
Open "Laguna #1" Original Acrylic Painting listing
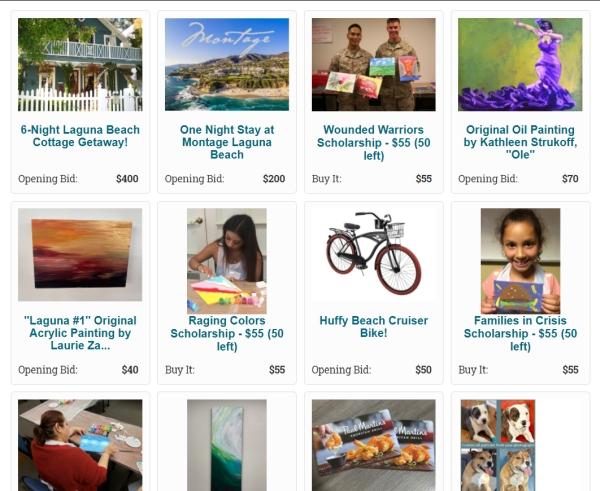(80, 333)
